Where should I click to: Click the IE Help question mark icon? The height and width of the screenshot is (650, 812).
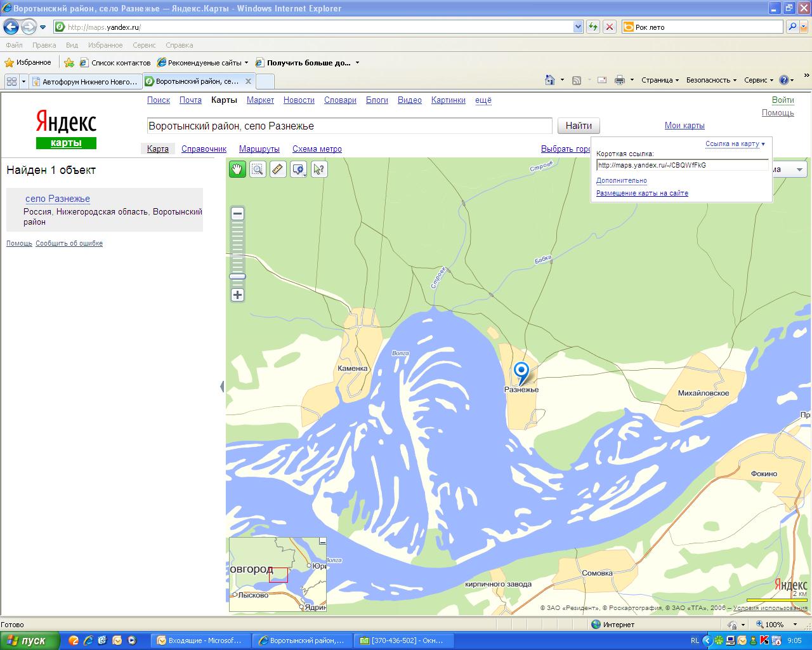tap(784, 80)
